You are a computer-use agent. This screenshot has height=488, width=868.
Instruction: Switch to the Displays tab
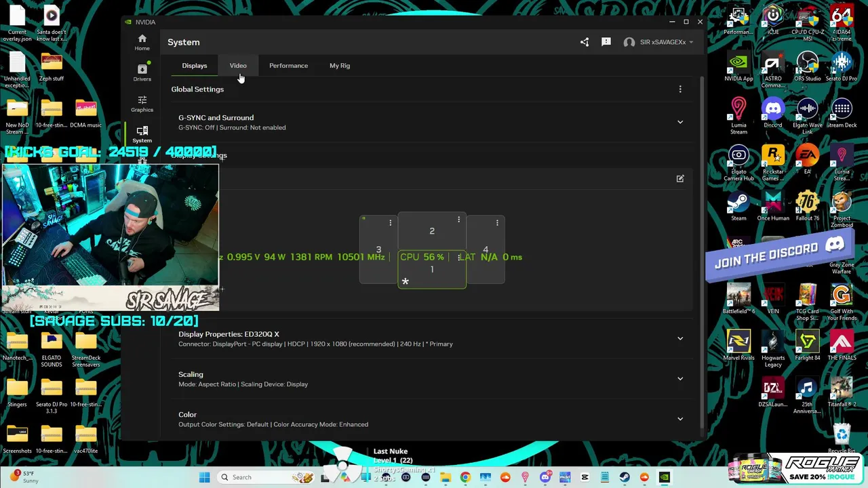[195, 66]
